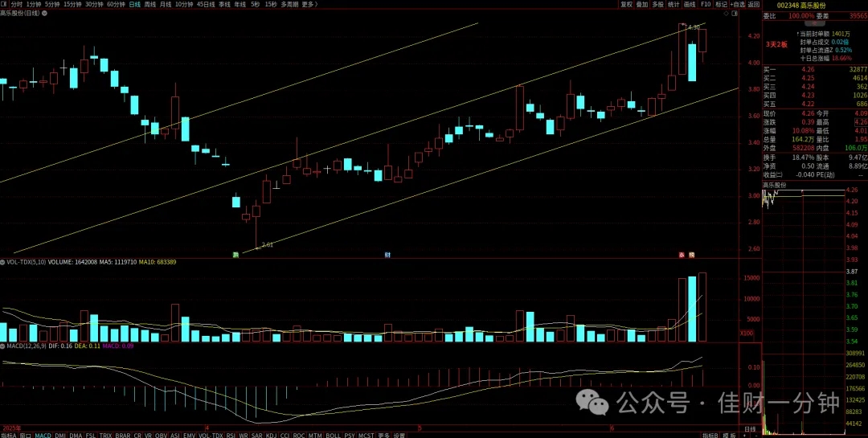Expand the 更多 periods list
868x438 pixels.
309,4
